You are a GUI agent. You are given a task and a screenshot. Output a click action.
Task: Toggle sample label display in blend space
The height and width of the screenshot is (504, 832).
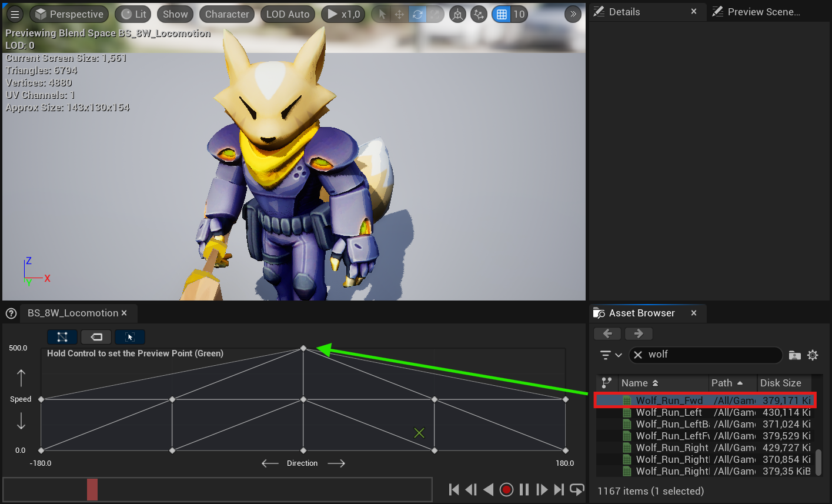coord(96,337)
